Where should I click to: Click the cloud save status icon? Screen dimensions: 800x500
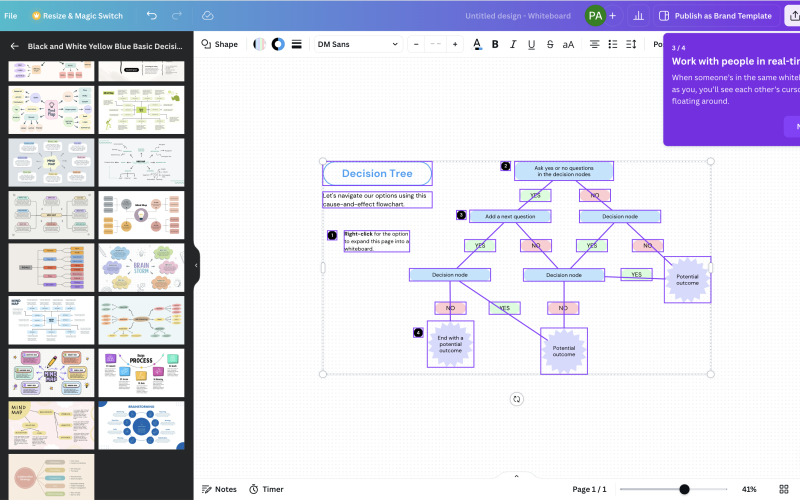click(x=207, y=16)
